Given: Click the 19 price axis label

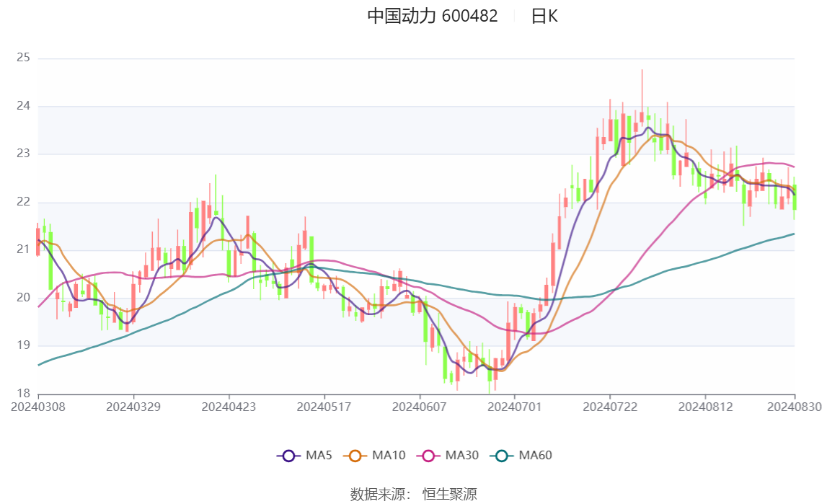Looking at the screenshot, I should tap(23, 345).
